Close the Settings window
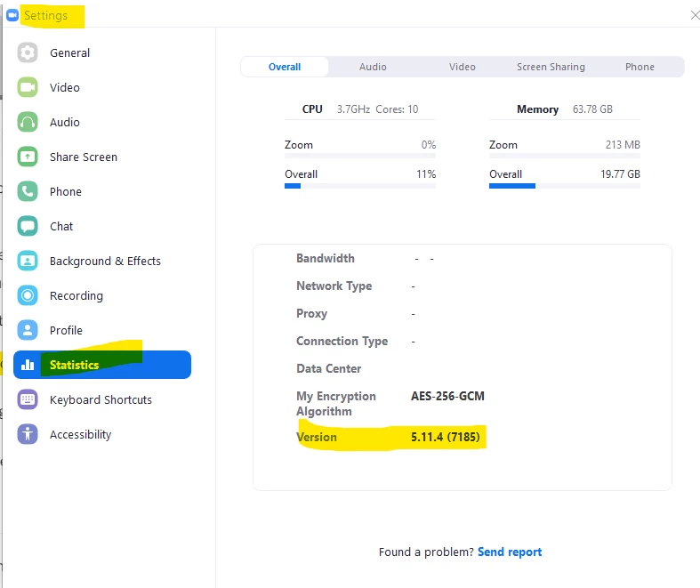 point(695,15)
